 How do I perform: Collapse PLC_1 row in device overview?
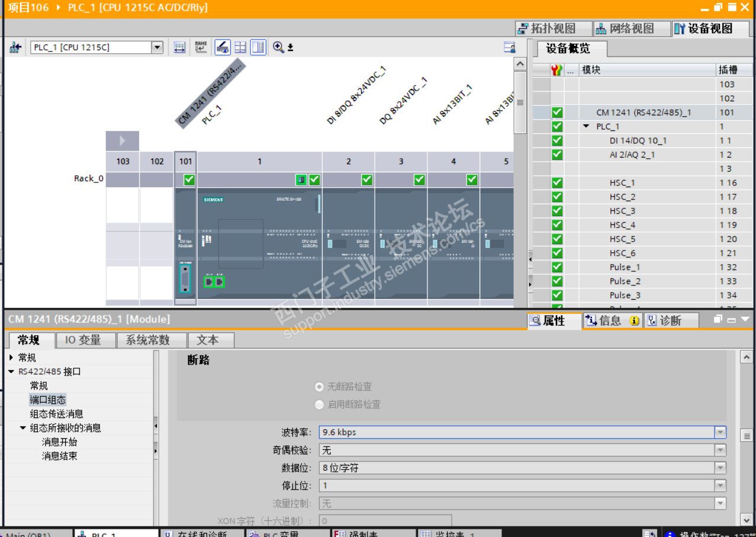(587, 126)
